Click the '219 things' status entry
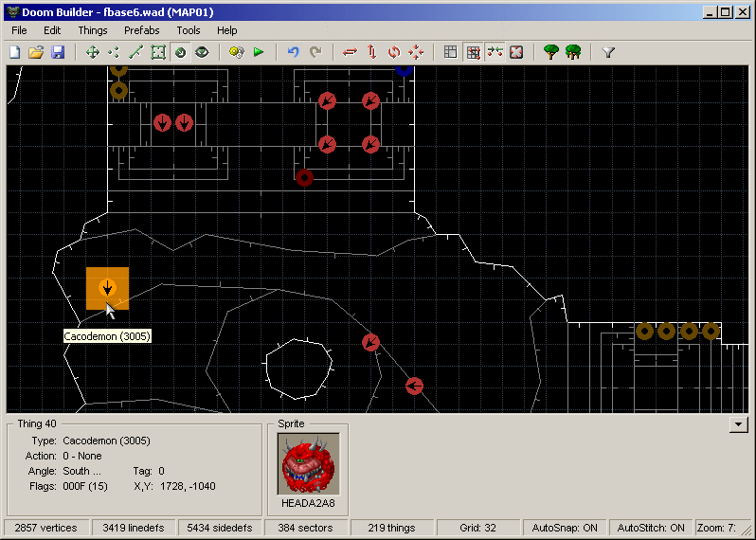The height and width of the screenshot is (540, 756). coord(391,528)
